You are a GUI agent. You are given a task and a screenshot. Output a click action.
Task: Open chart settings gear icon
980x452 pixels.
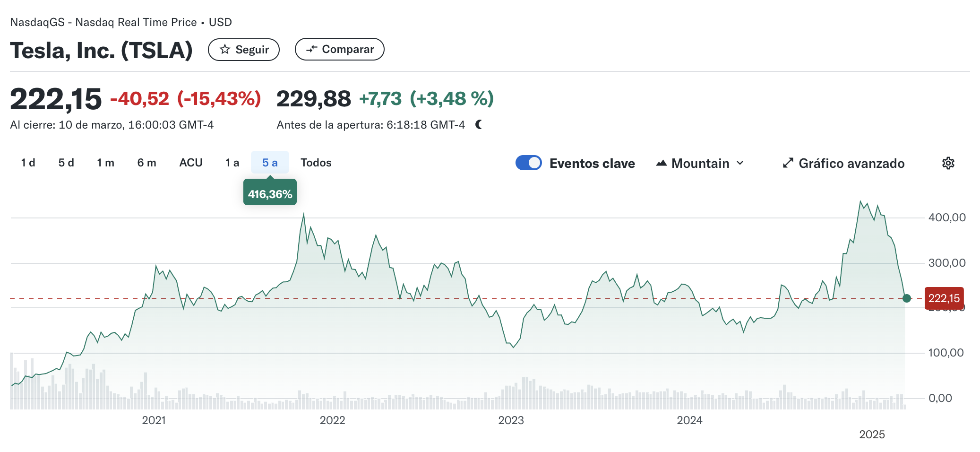coord(948,163)
